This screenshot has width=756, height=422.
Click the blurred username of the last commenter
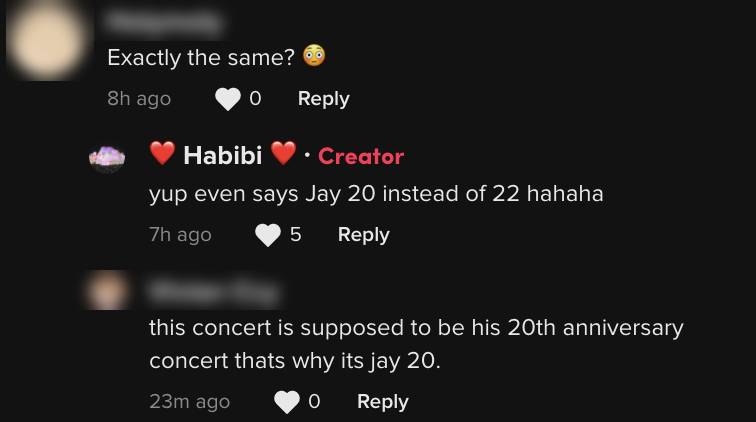tap(213, 291)
